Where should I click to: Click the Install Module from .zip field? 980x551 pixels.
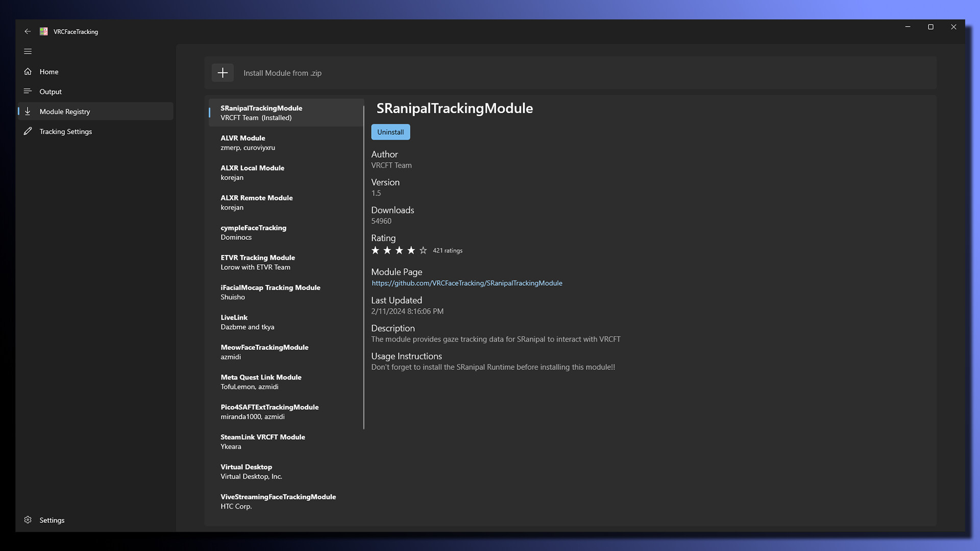pyautogui.click(x=282, y=72)
